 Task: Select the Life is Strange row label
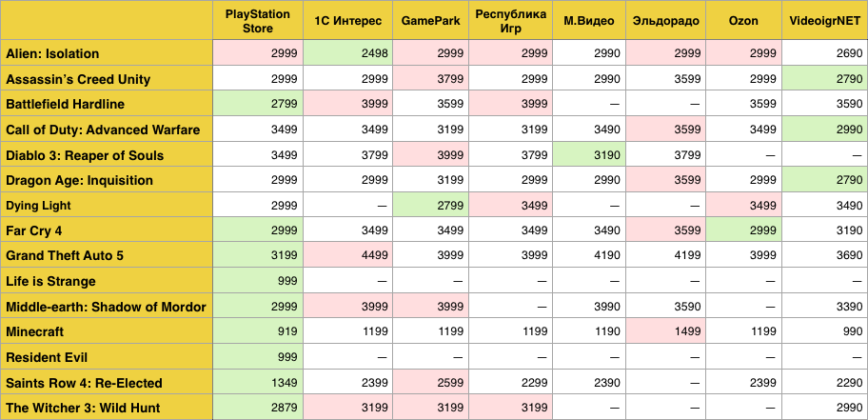pyautogui.click(x=50, y=282)
